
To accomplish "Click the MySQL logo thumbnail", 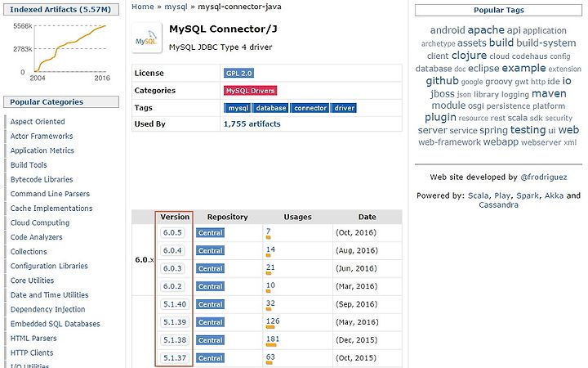I will pos(147,38).
